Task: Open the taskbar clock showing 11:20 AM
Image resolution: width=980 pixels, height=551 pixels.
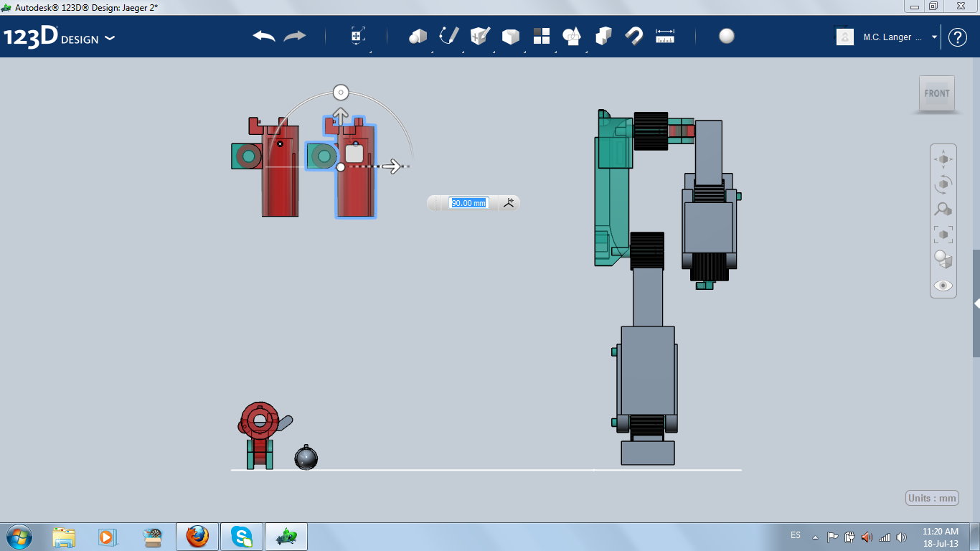Action: (941, 537)
